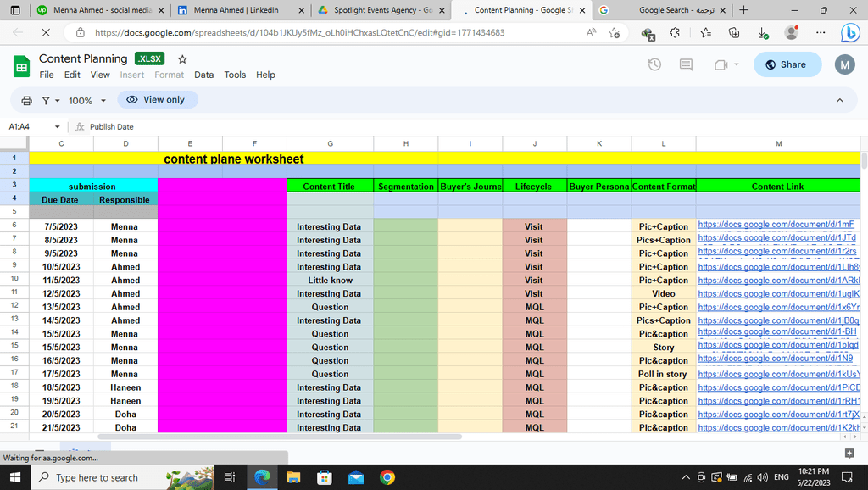The image size is (868, 490).
Task: Open the name box dropdown arrow
Action: coord(57,127)
